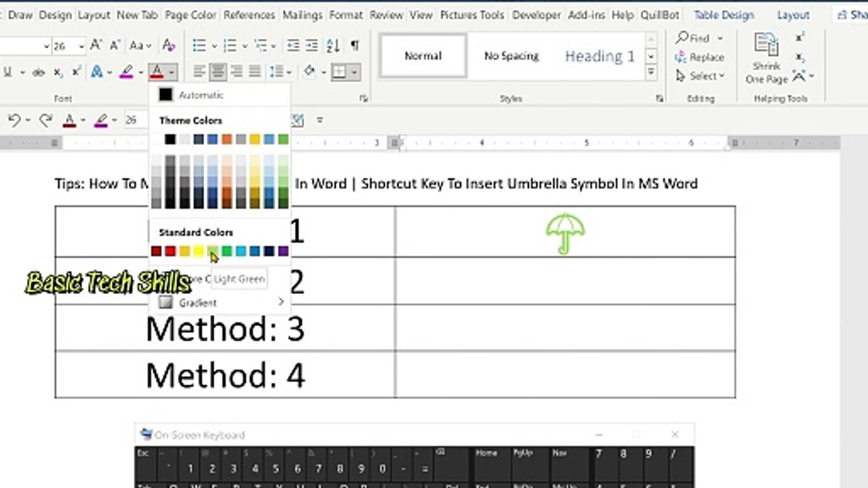This screenshot has height=488, width=868.
Task: Align text left
Action: click(x=199, y=72)
